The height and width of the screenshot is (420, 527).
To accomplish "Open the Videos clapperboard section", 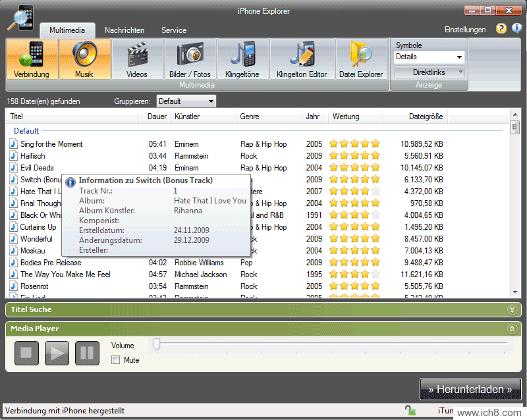I will [x=137, y=59].
